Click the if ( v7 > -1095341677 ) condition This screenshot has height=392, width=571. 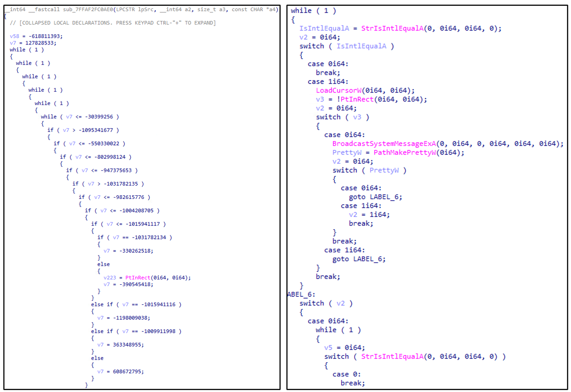83,130
